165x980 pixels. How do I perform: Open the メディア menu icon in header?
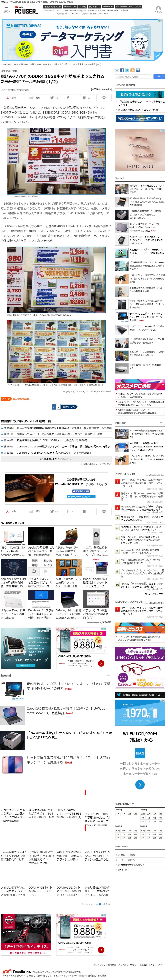tap(6, 10)
